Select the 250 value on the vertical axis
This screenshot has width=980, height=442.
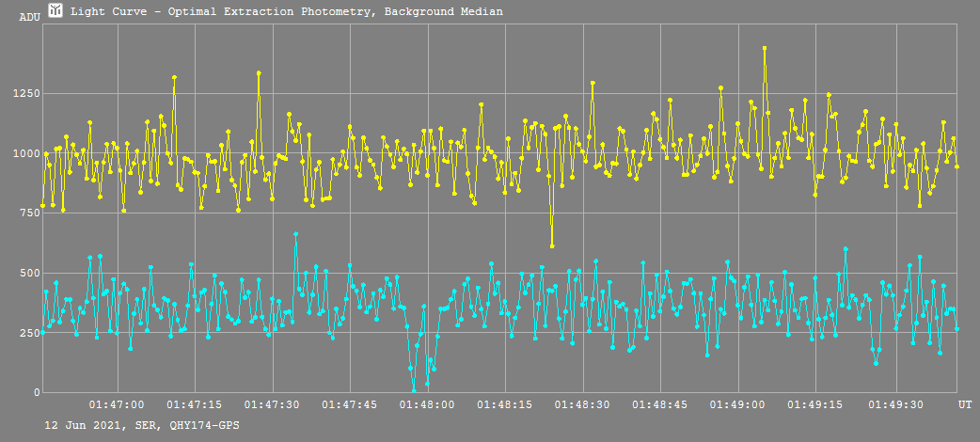pos(28,334)
